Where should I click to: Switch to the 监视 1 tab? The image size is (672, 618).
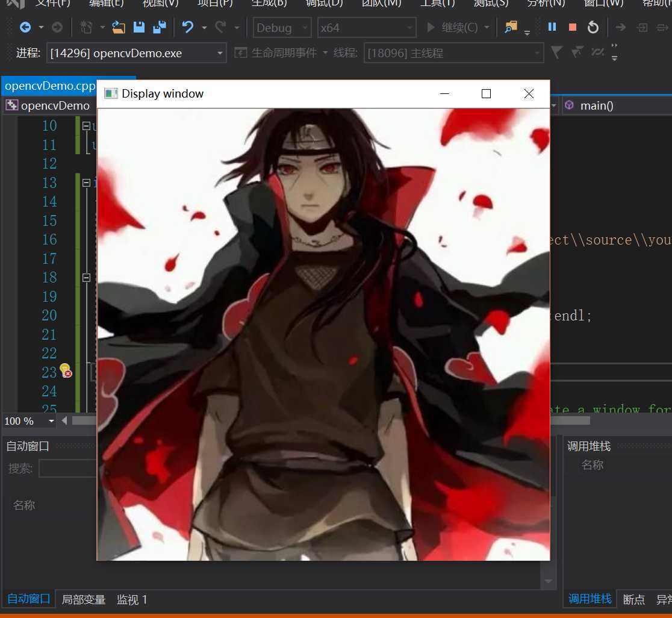[x=132, y=599]
